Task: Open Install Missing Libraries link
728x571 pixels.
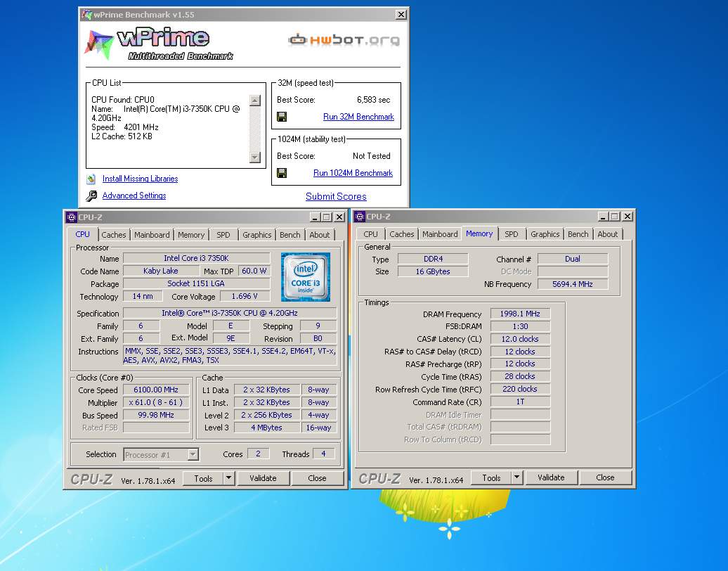Action: 141,179
